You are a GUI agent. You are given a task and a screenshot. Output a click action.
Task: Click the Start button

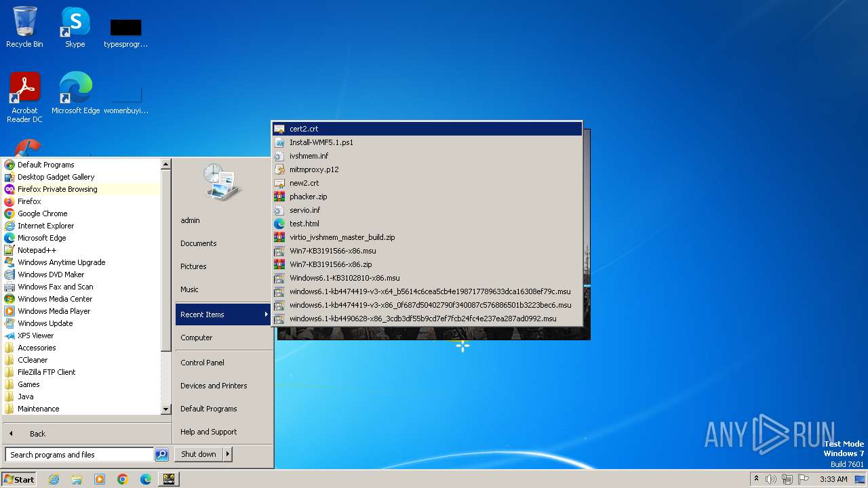(x=19, y=479)
